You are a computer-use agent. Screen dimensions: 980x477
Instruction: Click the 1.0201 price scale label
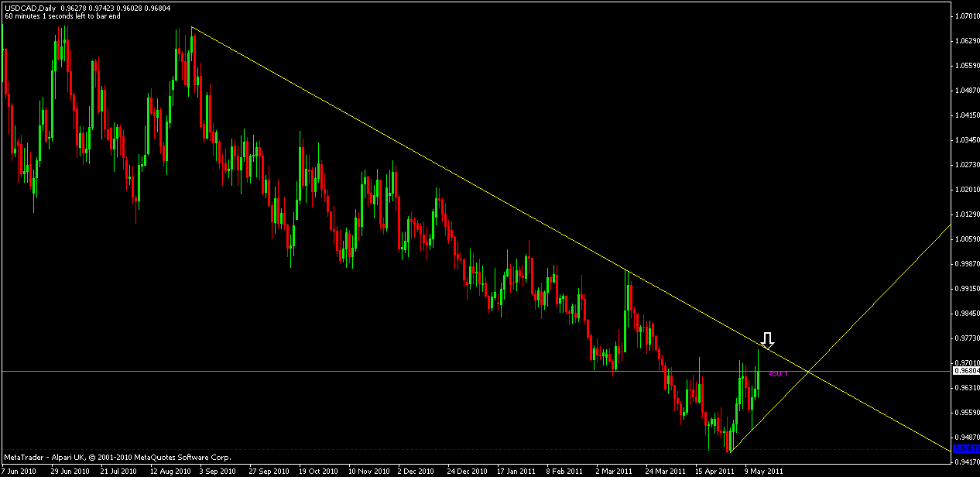pyautogui.click(x=965, y=189)
